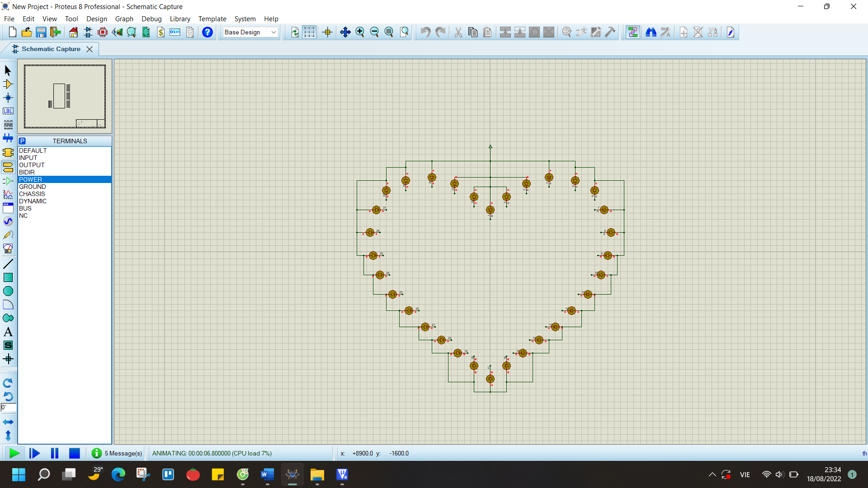Stop the simulation with stop button

coord(75,453)
